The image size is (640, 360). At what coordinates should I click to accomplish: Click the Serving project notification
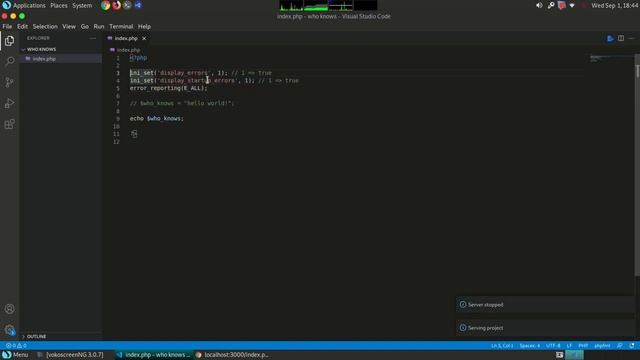pos(545,328)
